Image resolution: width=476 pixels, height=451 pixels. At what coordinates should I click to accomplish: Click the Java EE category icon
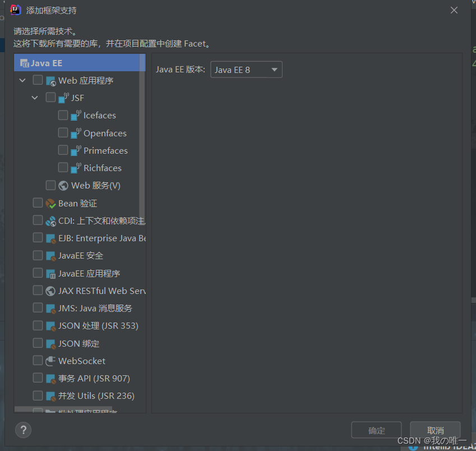click(25, 63)
